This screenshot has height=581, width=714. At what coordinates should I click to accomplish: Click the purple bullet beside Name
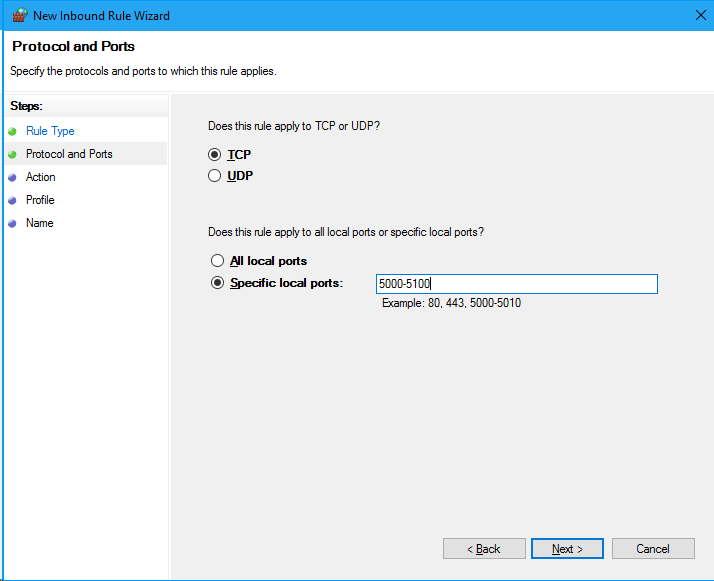tap(12, 224)
